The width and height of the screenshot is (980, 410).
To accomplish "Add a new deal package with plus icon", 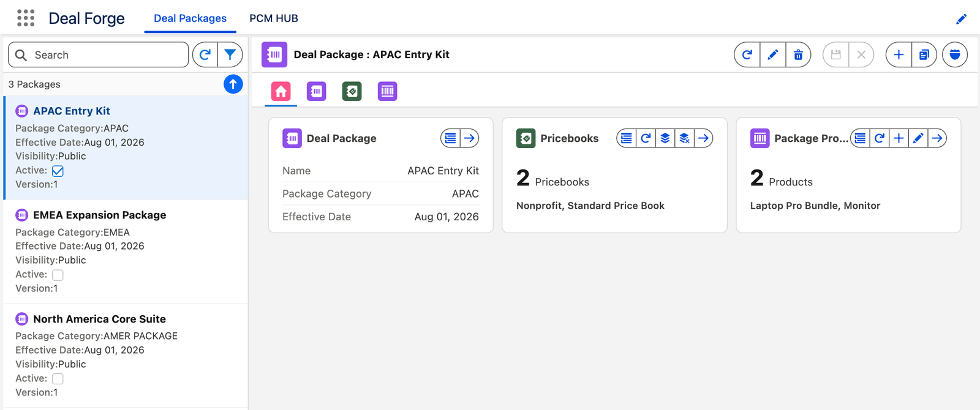I will (899, 54).
